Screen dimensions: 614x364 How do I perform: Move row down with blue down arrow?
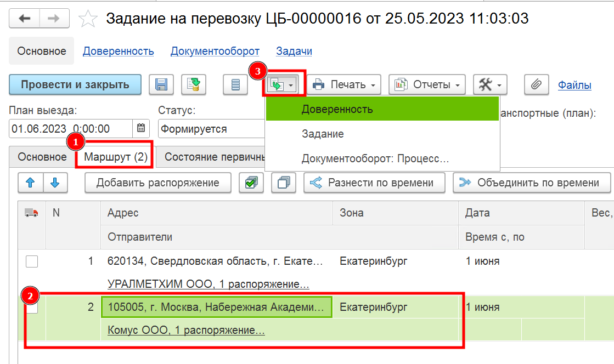click(55, 183)
